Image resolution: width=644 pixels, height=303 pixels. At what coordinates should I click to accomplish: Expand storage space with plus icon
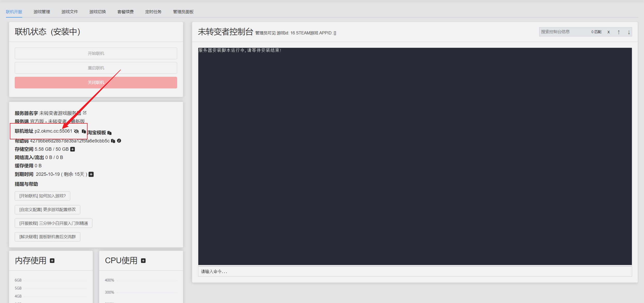(x=73, y=149)
